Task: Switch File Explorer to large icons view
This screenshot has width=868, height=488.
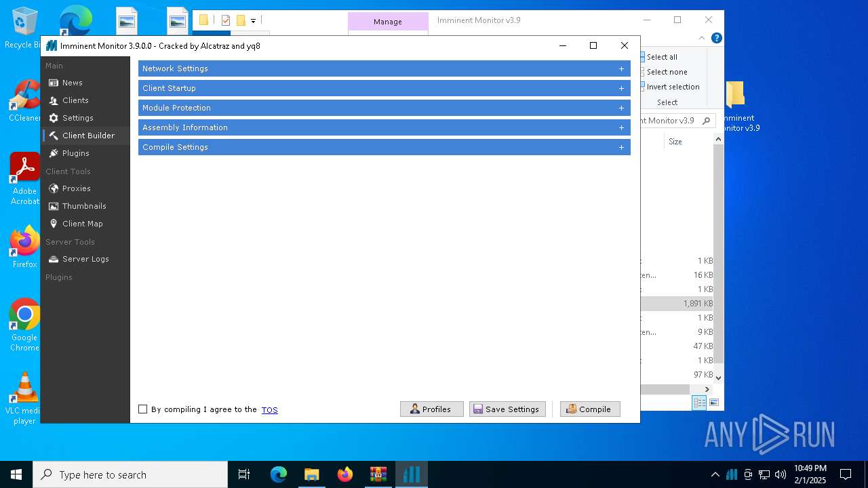Action: pos(714,403)
